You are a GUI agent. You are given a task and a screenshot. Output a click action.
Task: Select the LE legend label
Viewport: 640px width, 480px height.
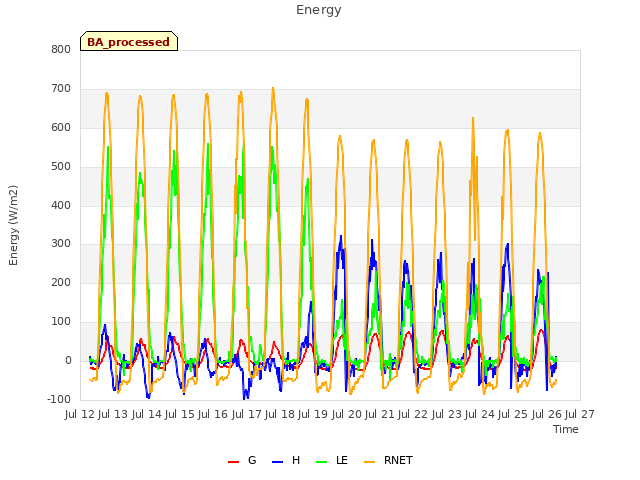coord(342,460)
